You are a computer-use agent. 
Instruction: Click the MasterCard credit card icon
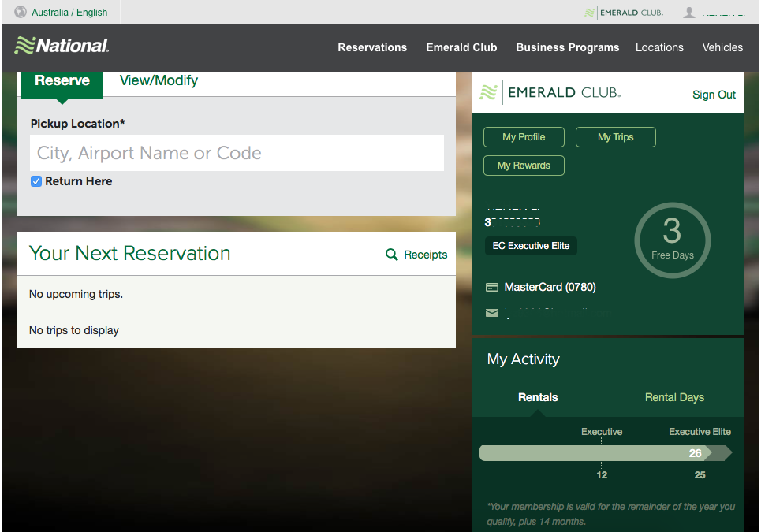492,287
